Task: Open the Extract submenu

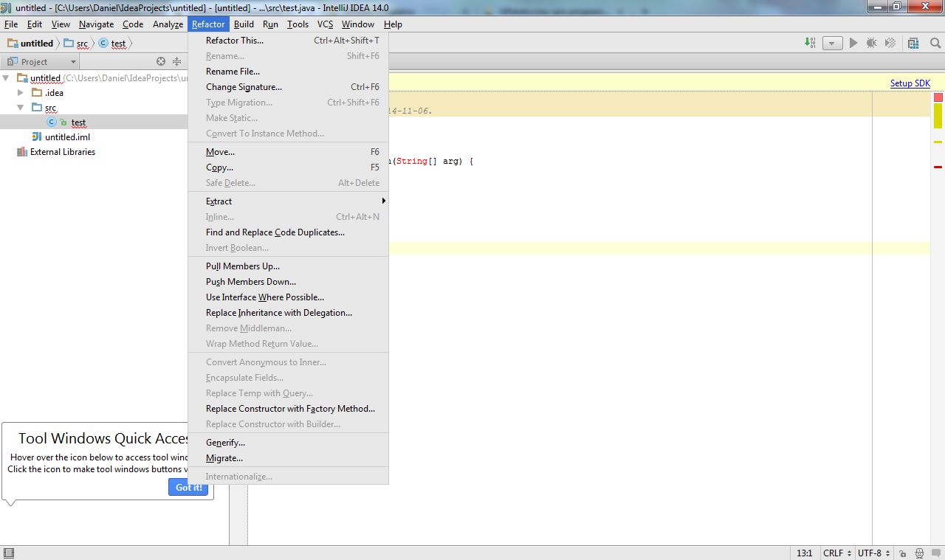Action: [x=289, y=201]
